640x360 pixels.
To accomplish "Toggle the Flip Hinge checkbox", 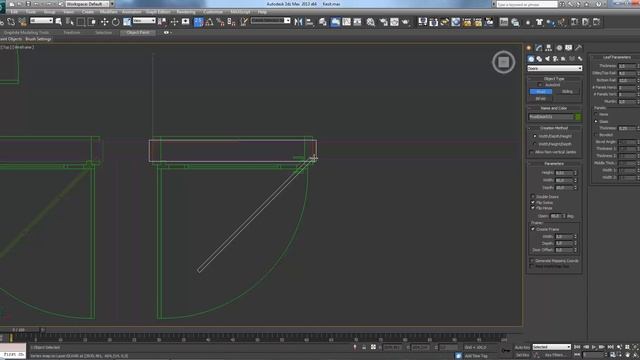I will point(533,208).
